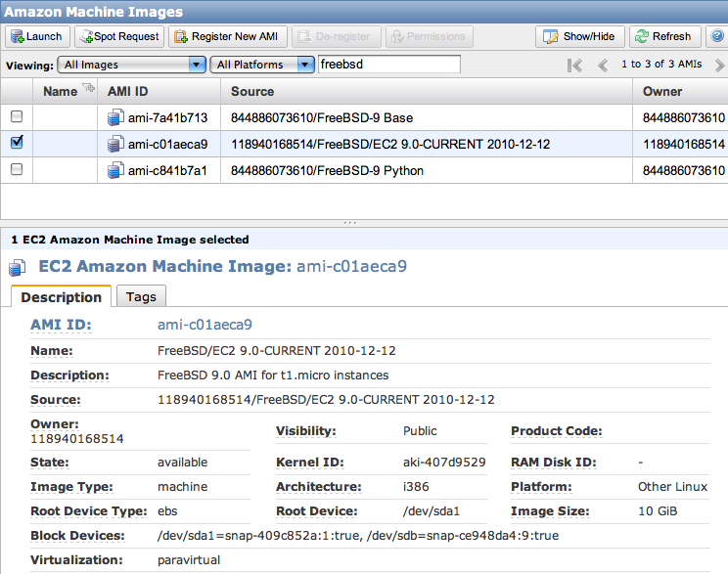The height and width of the screenshot is (574, 728).
Task: Click Kernel ID value aki-407d9529
Action: coord(444,463)
